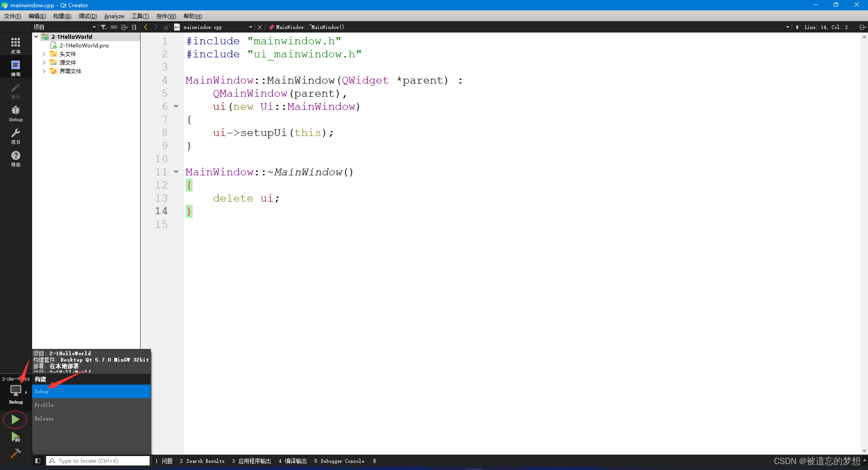Open the 4 编译输出 pane

coord(292,461)
